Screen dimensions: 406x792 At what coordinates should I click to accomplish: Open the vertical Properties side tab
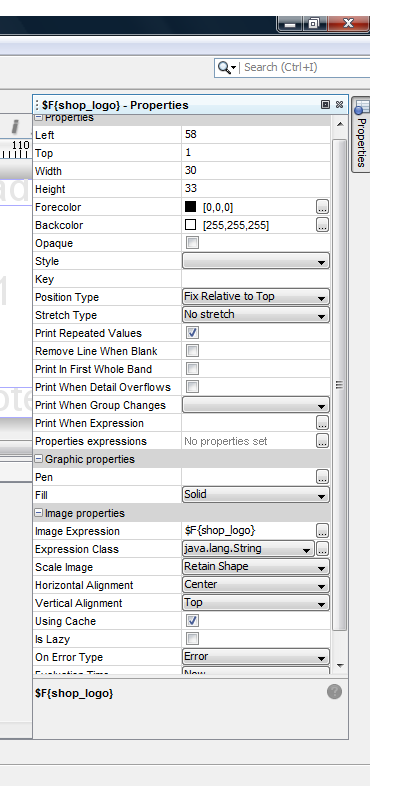361,135
